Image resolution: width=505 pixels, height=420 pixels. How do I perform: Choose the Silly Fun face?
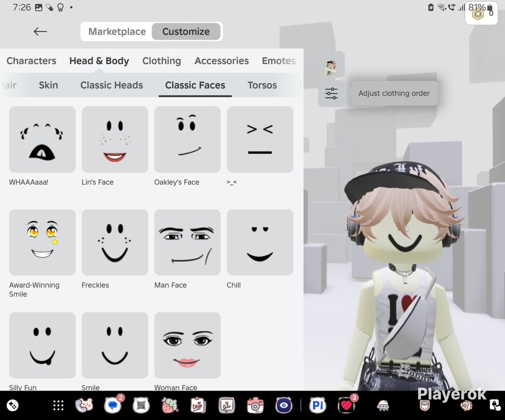42,345
